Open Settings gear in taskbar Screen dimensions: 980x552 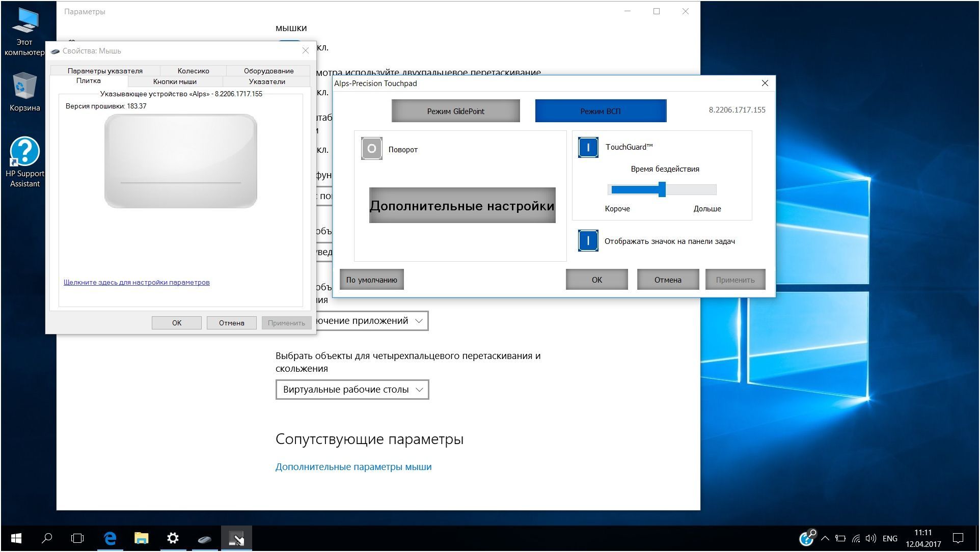173,538
